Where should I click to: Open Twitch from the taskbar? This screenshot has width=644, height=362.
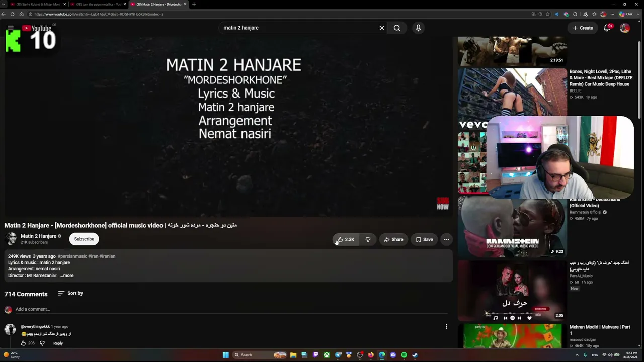(x=315, y=355)
